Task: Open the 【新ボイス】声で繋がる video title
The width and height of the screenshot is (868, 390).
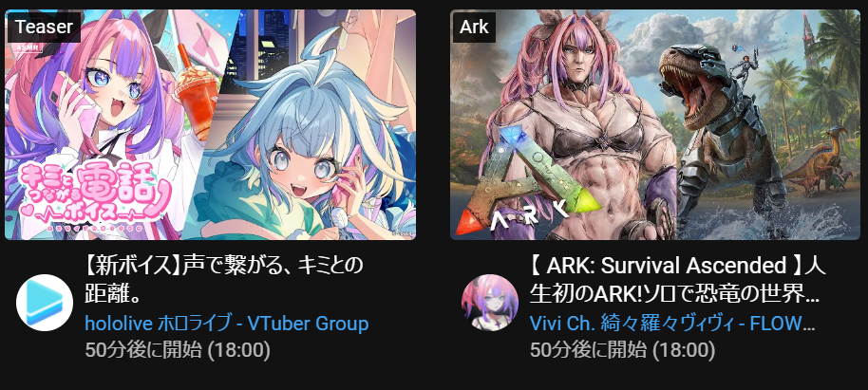Action: coord(224,279)
